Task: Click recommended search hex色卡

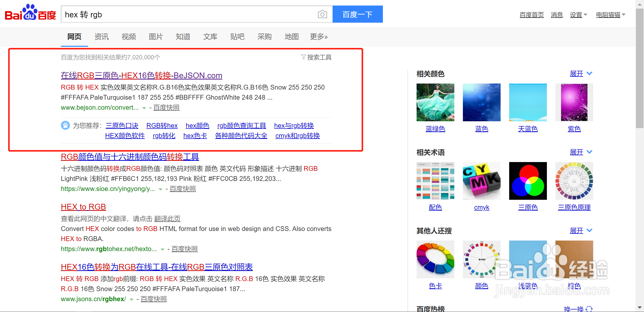Action: tap(195, 135)
